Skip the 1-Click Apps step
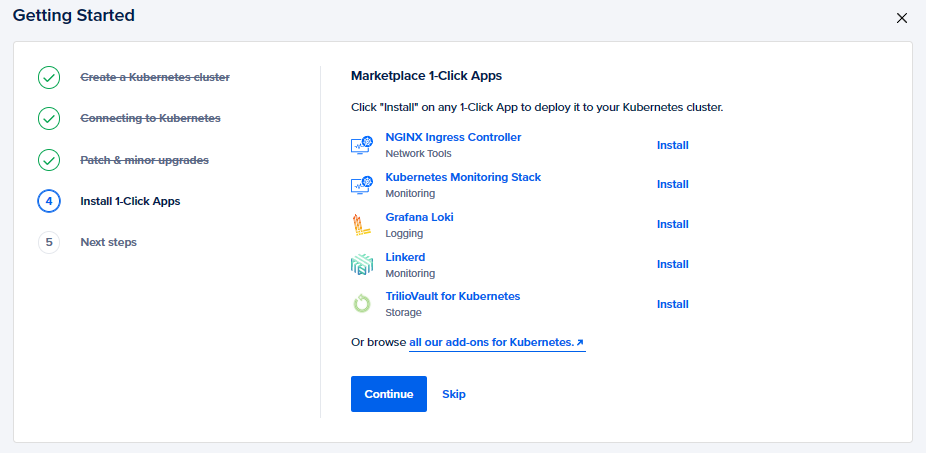 (454, 394)
